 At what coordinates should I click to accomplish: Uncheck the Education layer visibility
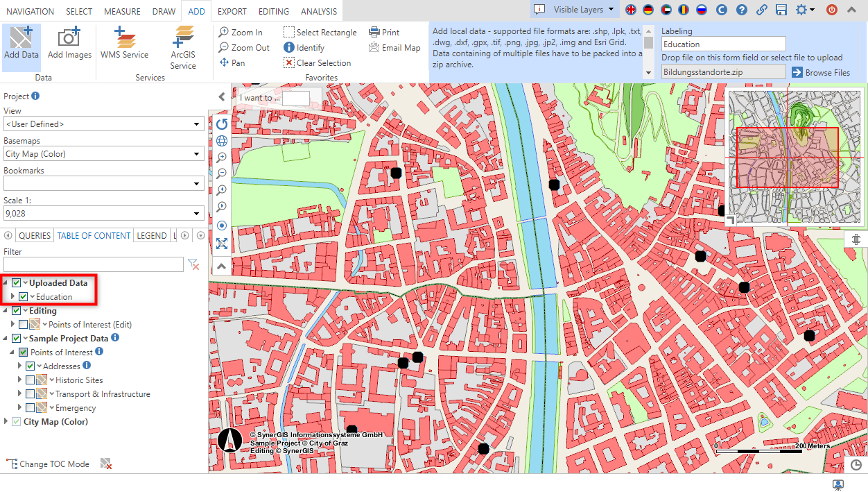[x=24, y=296]
